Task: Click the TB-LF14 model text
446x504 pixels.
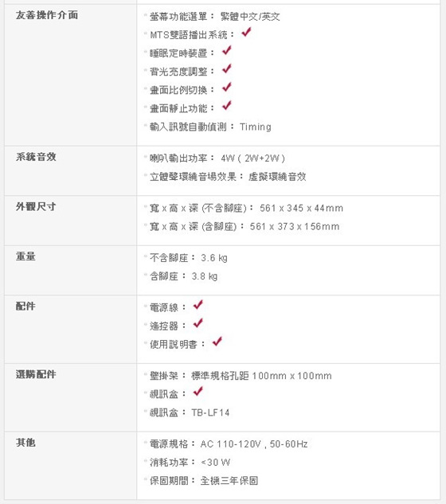Action: (x=210, y=412)
